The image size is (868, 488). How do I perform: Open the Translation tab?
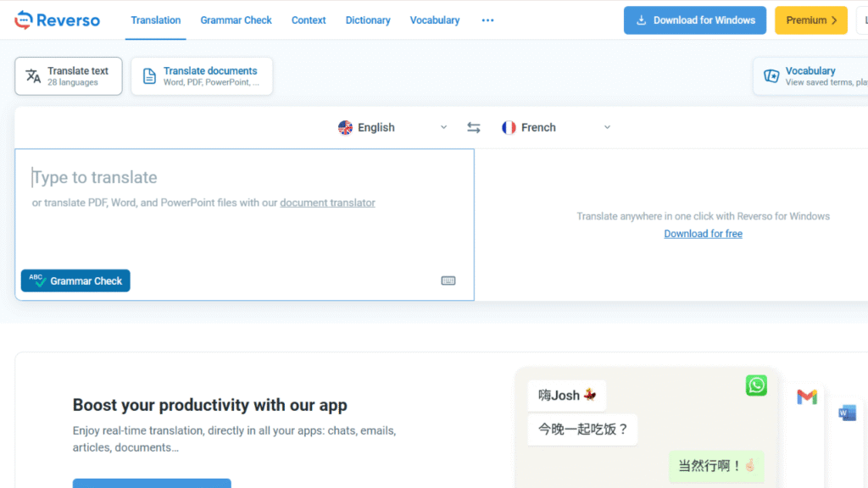pos(156,20)
